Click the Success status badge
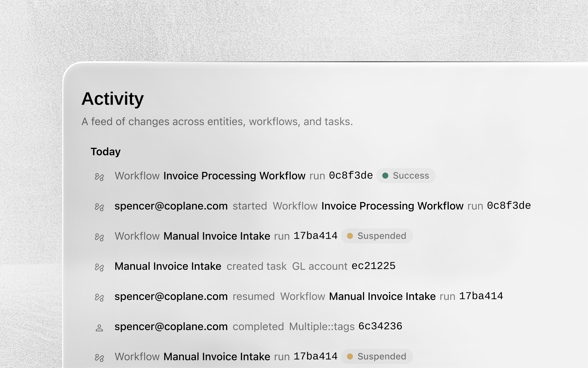This screenshot has width=588, height=368. click(x=406, y=176)
